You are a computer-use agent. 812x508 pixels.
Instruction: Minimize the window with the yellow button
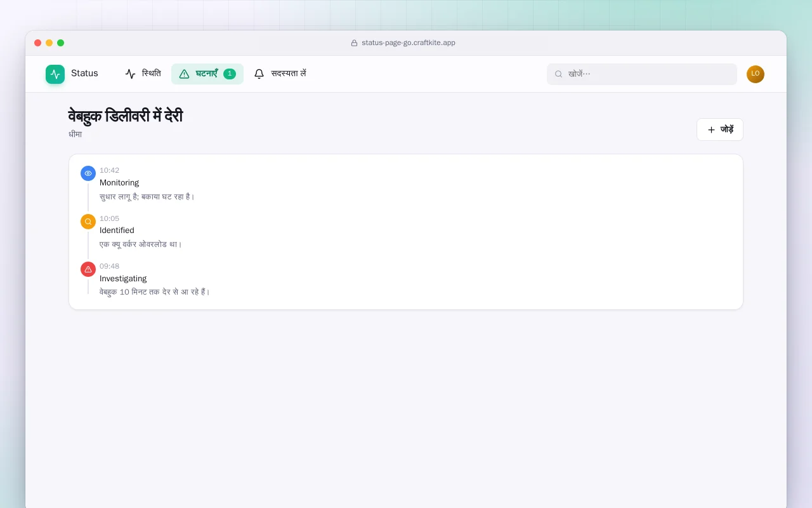tap(49, 43)
